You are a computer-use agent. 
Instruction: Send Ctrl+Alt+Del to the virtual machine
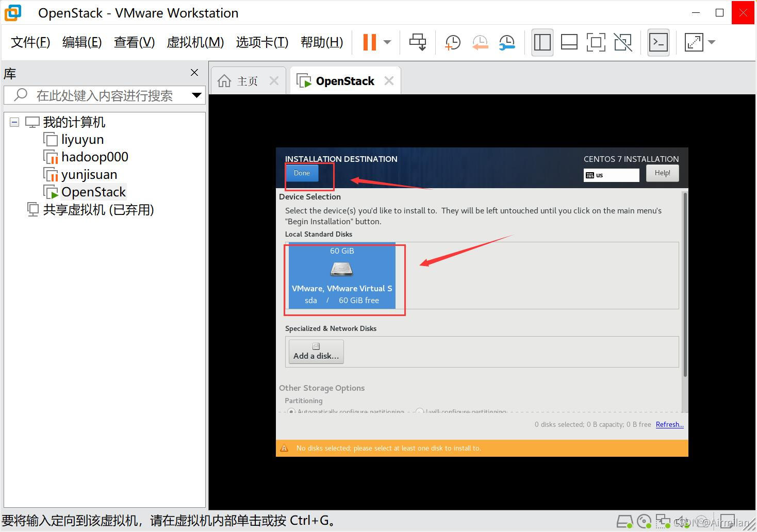point(418,42)
